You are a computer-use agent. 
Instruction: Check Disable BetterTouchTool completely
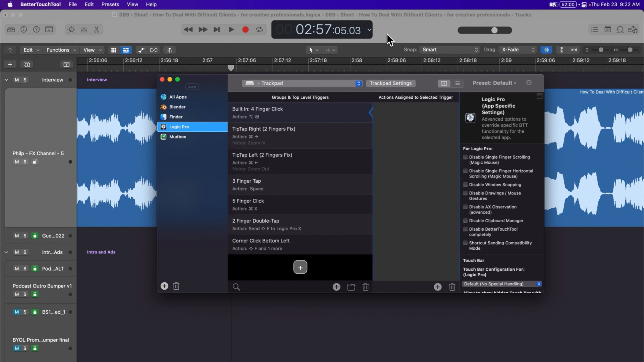(x=465, y=229)
